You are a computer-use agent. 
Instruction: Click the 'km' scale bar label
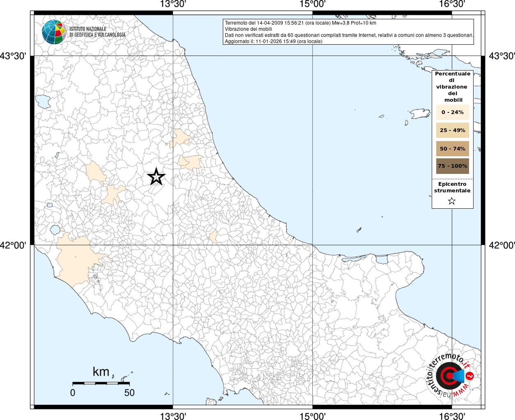point(101,372)
